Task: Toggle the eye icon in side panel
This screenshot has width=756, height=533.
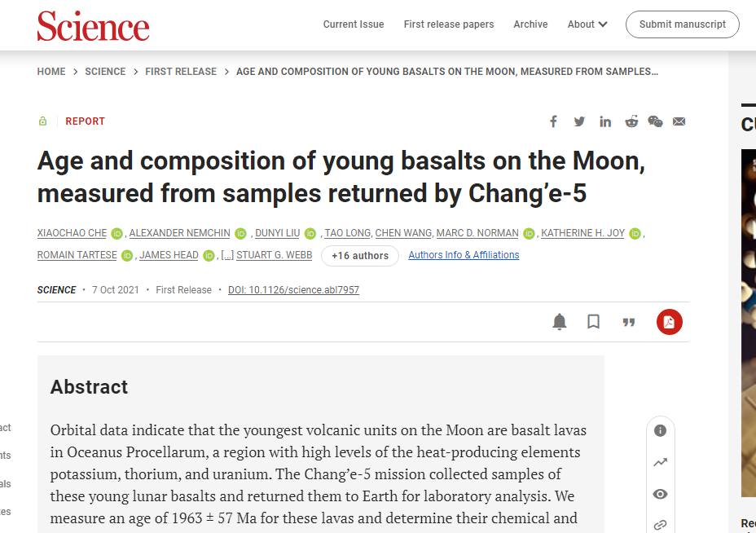Action: coord(660,494)
